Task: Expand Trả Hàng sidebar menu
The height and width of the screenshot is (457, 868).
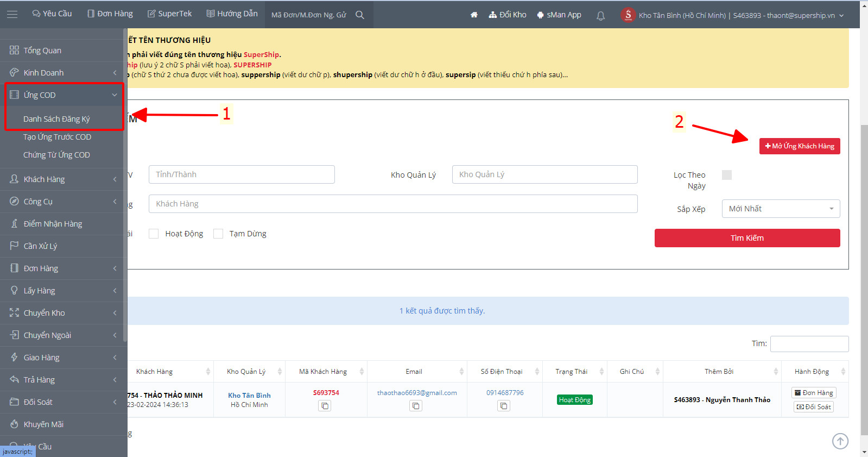Action: pyautogui.click(x=62, y=380)
